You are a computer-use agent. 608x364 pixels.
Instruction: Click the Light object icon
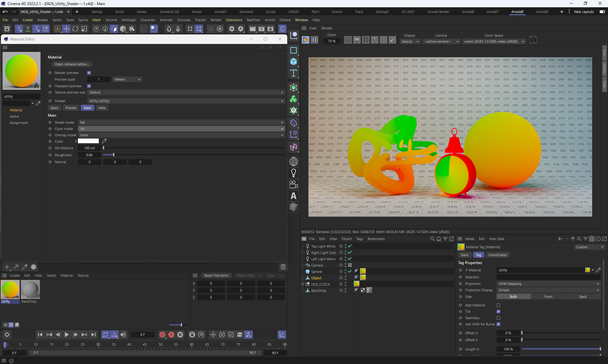tap(294, 173)
